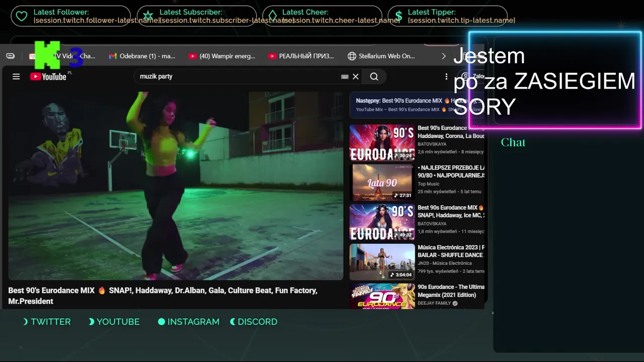The width and height of the screenshot is (644, 362).
Task: Open 'Best 90s Eurodance MIX SNAP!, Haddaway, Ice MC' title
Action: 451,211
